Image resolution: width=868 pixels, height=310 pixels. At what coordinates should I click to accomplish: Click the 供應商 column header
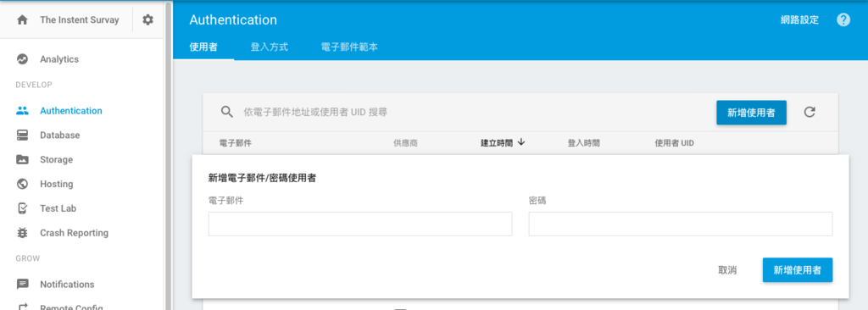coord(405,143)
